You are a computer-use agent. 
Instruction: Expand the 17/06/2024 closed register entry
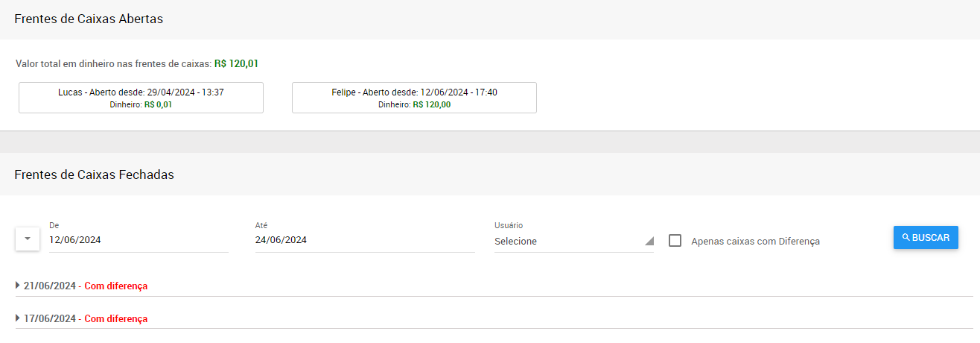tap(18, 318)
